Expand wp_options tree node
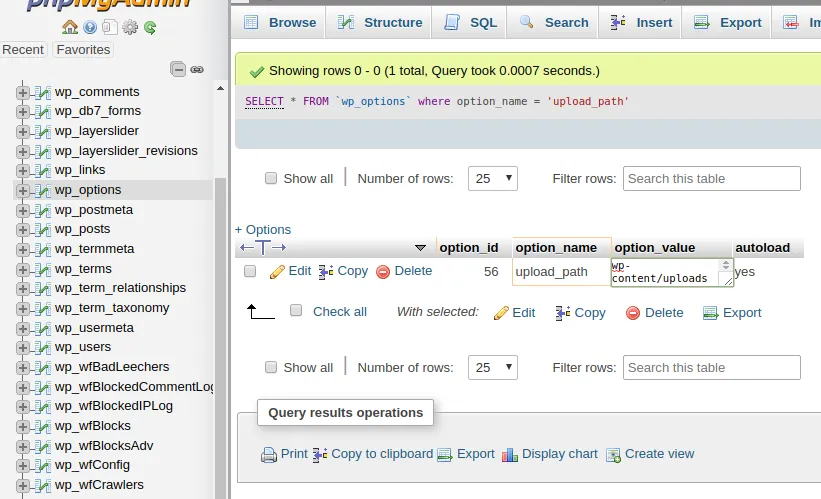The width and height of the screenshot is (821, 499). [x=23, y=191]
